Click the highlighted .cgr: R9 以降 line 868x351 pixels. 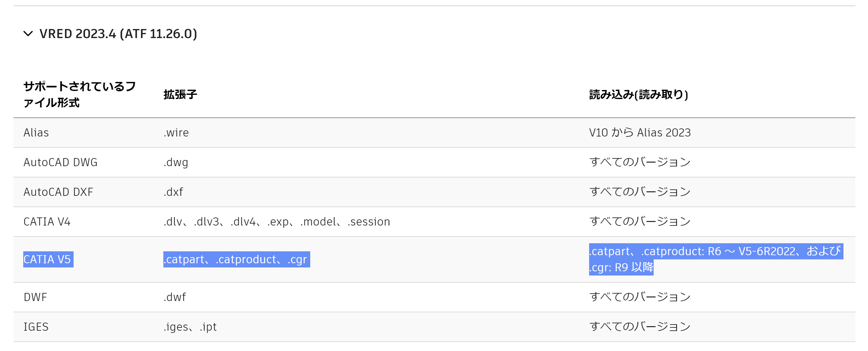[621, 267]
